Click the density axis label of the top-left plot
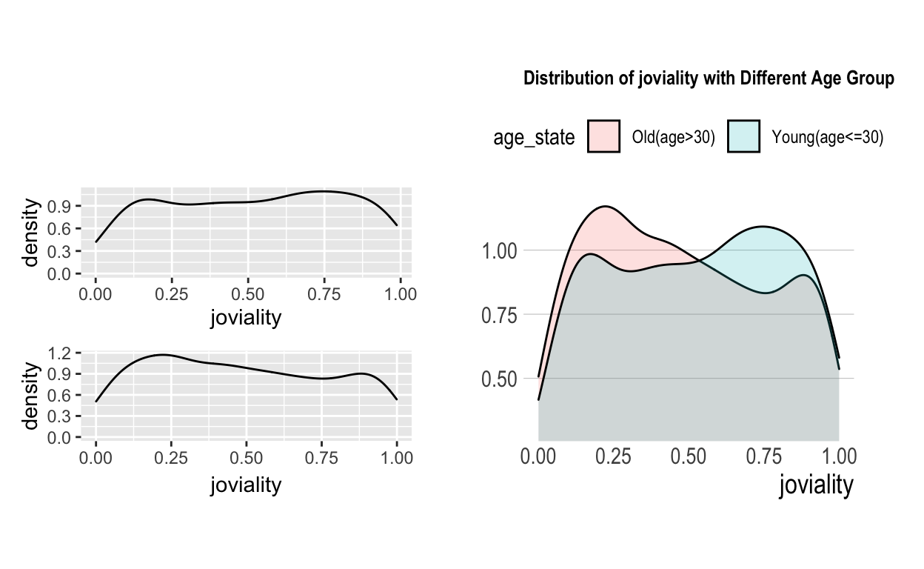The height and width of the screenshot is (569, 924). pyautogui.click(x=30, y=233)
